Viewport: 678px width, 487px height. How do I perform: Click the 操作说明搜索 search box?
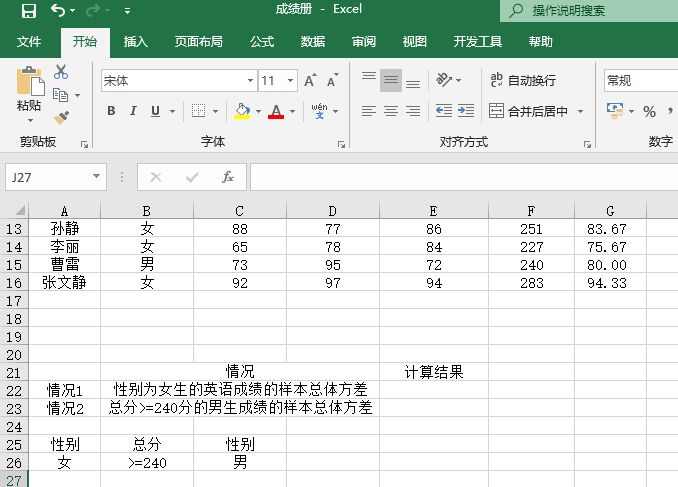[x=590, y=11]
